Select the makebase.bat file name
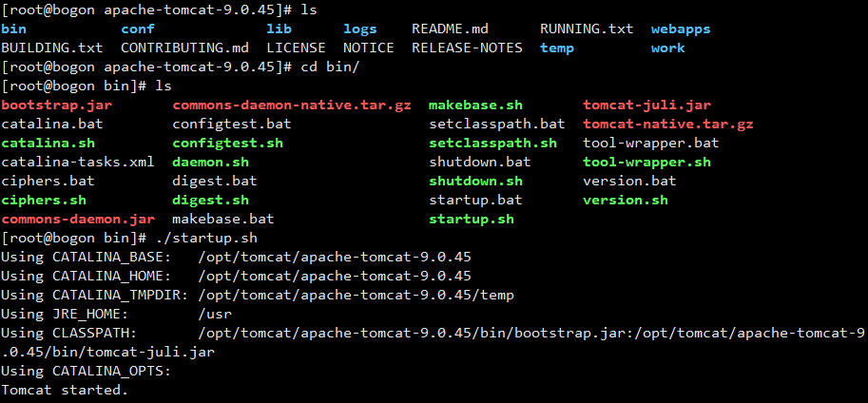The height and width of the screenshot is (403, 868). click(x=223, y=220)
